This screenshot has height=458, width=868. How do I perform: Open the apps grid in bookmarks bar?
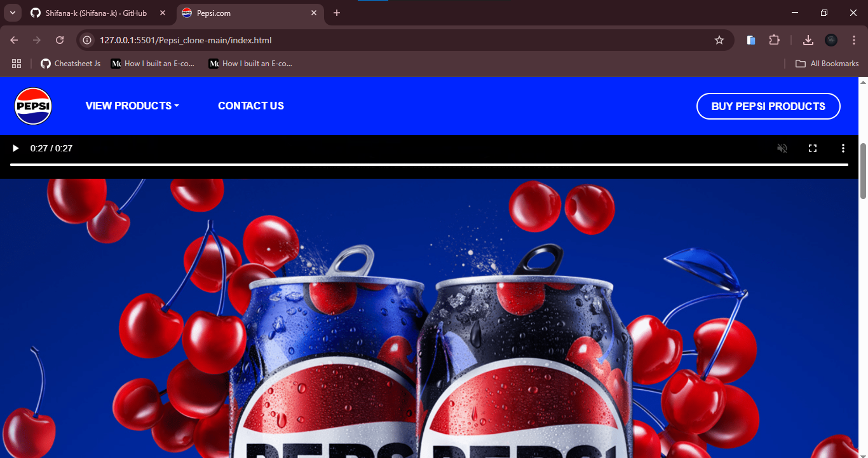pyautogui.click(x=17, y=64)
